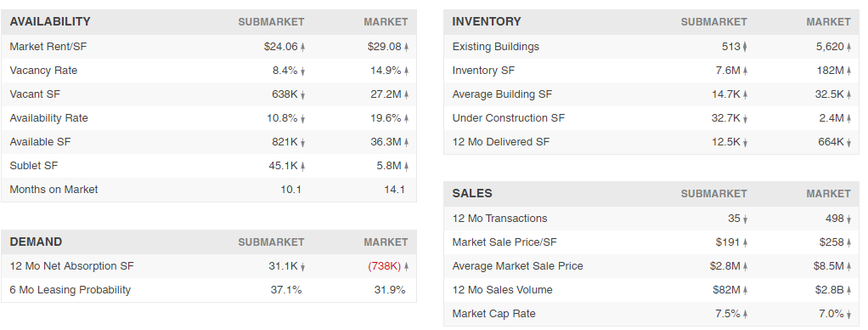This screenshot has height=330, width=868.
Task: Click the submarket Availability Rate value 10.8%
Action: coord(282,118)
